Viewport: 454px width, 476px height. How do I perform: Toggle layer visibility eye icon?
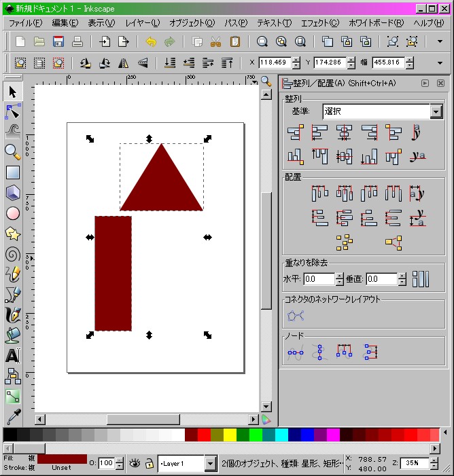click(135, 463)
